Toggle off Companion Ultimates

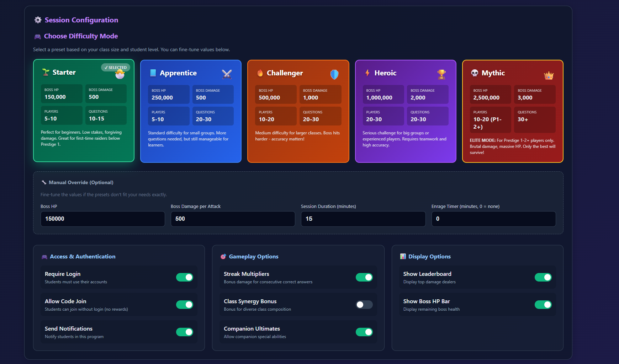(364, 332)
